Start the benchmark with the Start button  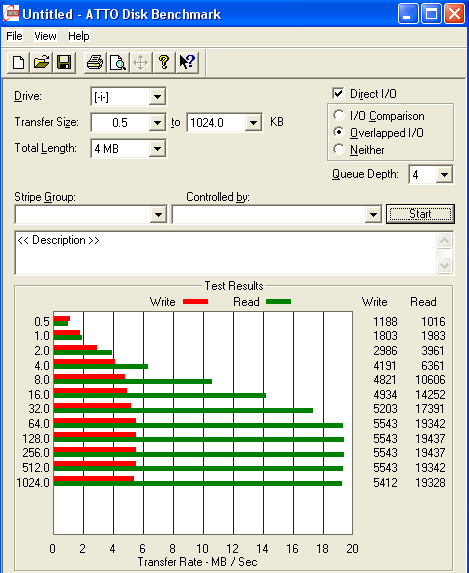[420, 214]
